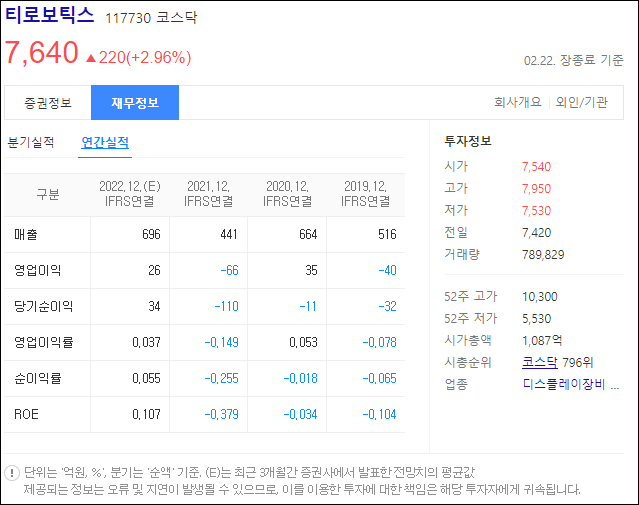Click ROE value -0.104

point(379,414)
